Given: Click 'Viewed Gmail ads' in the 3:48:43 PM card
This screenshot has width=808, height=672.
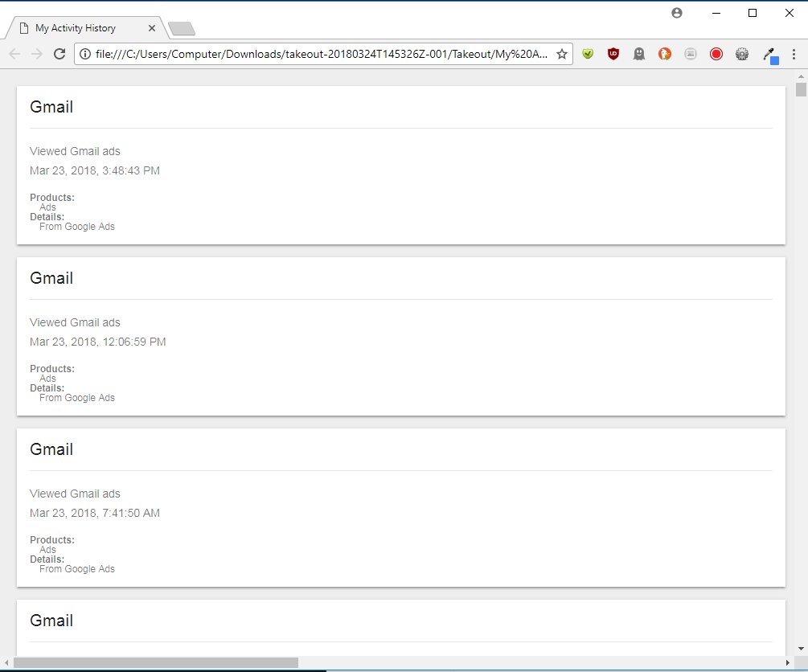Looking at the screenshot, I should [75, 151].
